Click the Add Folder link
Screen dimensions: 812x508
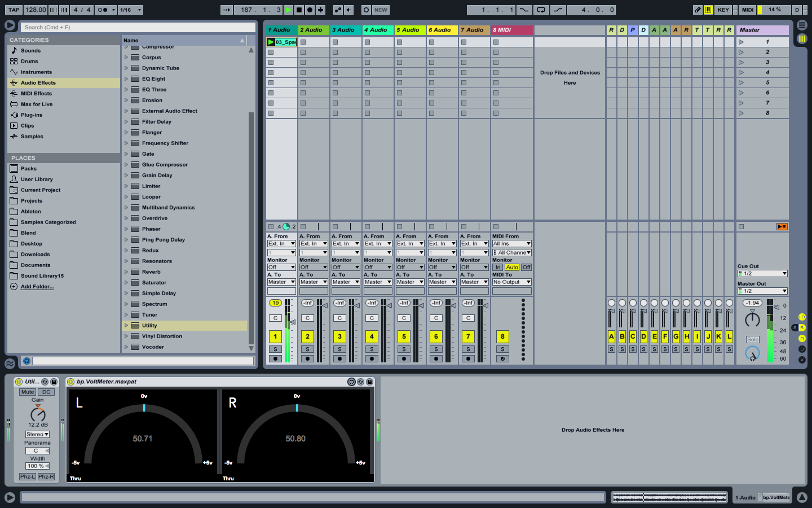pos(37,287)
